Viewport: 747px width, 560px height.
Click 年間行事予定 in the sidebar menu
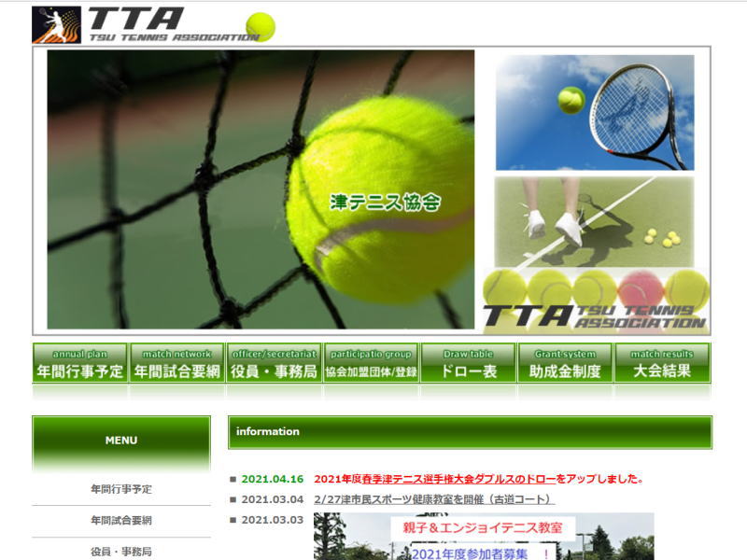pyautogui.click(x=121, y=489)
